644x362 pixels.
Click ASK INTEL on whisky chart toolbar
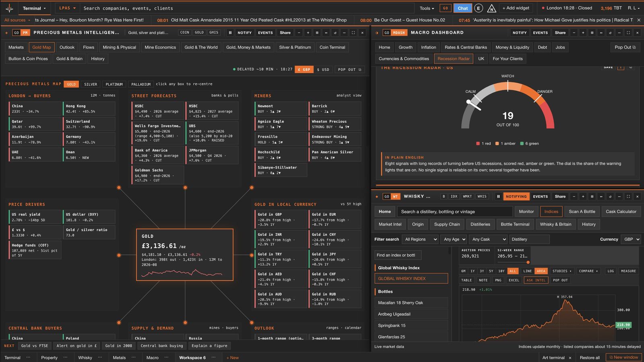click(x=536, y=280)
